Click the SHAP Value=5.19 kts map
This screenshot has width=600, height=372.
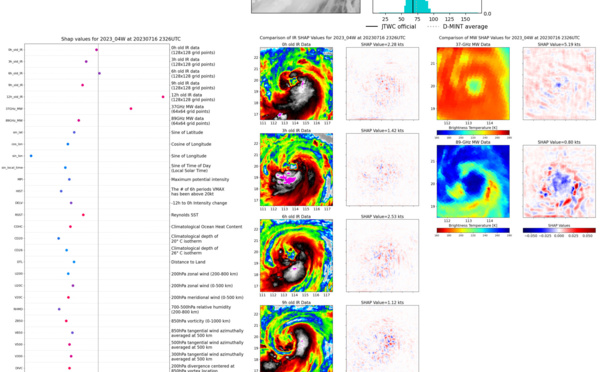coord(559,83)
